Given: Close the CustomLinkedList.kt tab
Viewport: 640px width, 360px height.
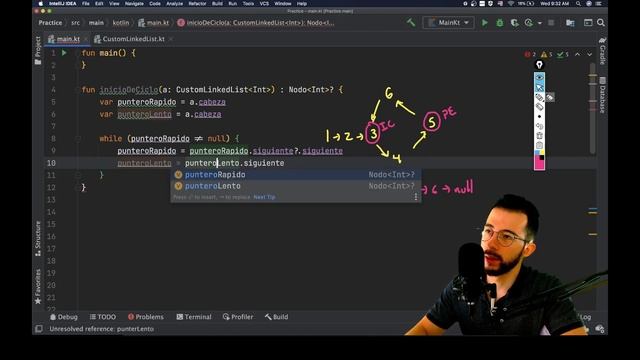Looking at the screenshot, I should 171,39.
